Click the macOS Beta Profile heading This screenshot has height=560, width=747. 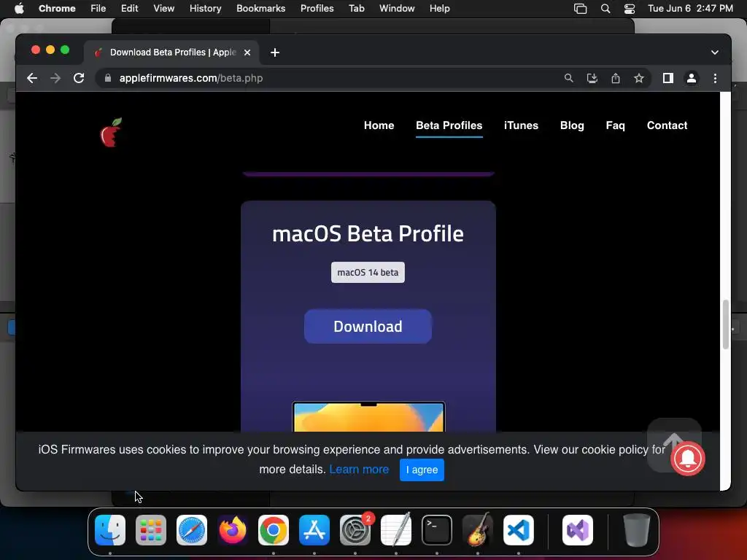coord(368,233)
